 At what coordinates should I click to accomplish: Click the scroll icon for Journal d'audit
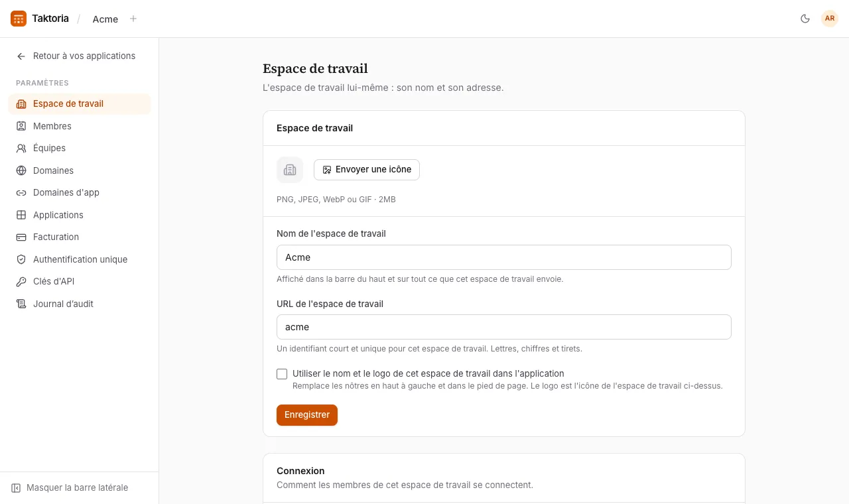click(21, 304)
